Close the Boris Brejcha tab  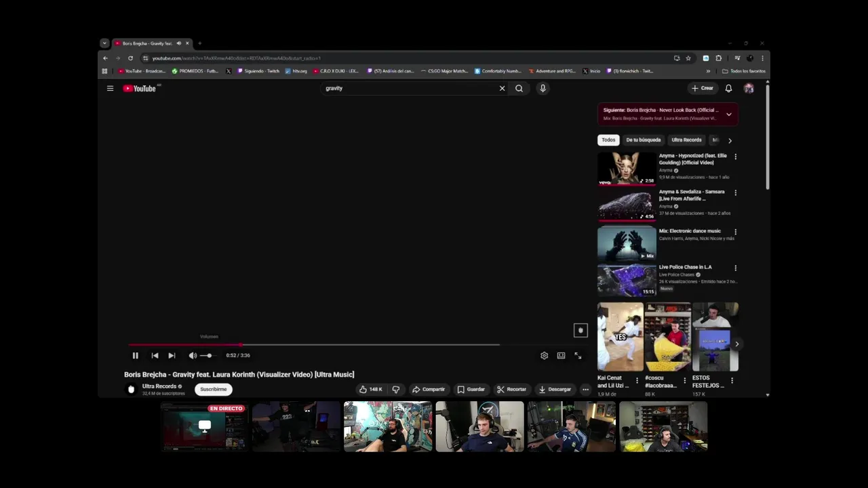tap(187, 43)
